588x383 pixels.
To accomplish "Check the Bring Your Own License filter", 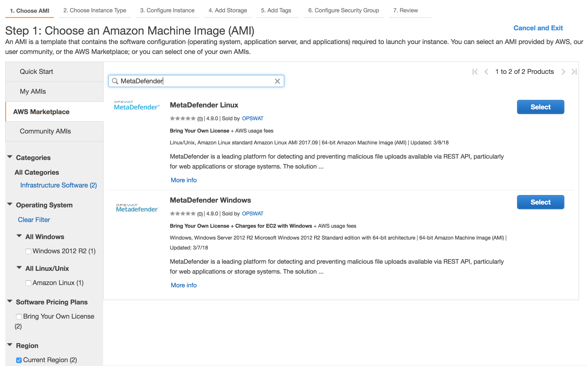I will pos(19,317).
